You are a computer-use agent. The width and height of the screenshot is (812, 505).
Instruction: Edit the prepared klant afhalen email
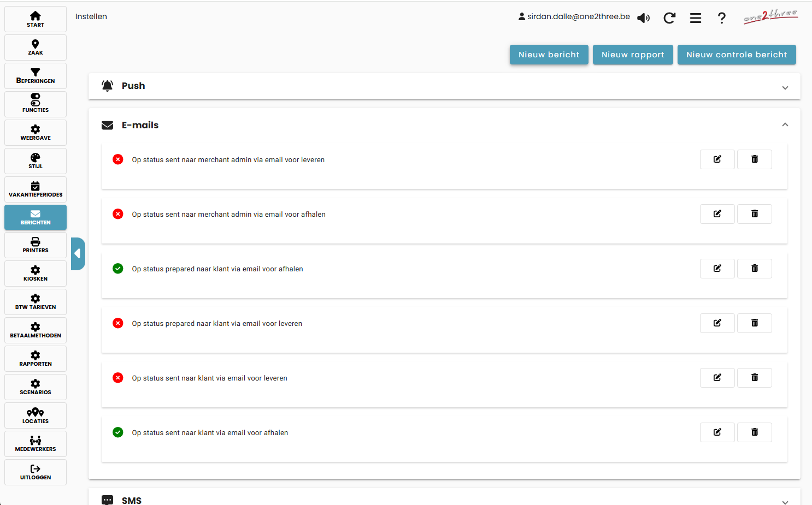tap(717, 269)
